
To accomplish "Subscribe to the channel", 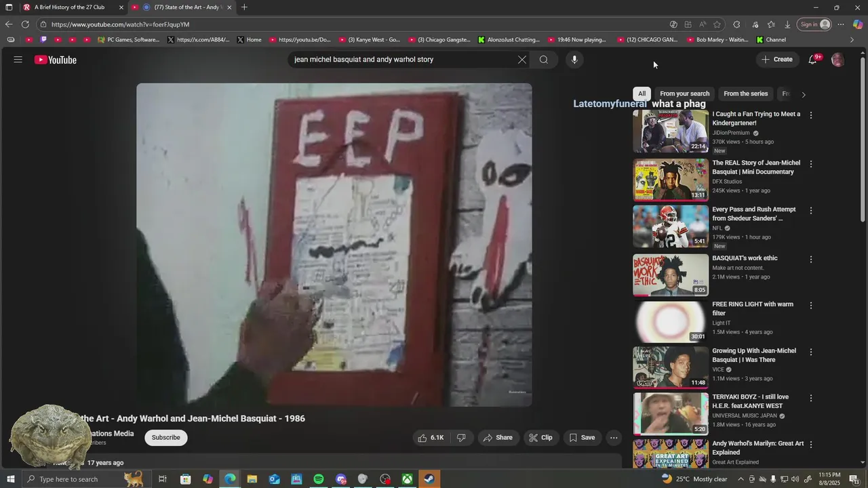I will pos(166,438).
